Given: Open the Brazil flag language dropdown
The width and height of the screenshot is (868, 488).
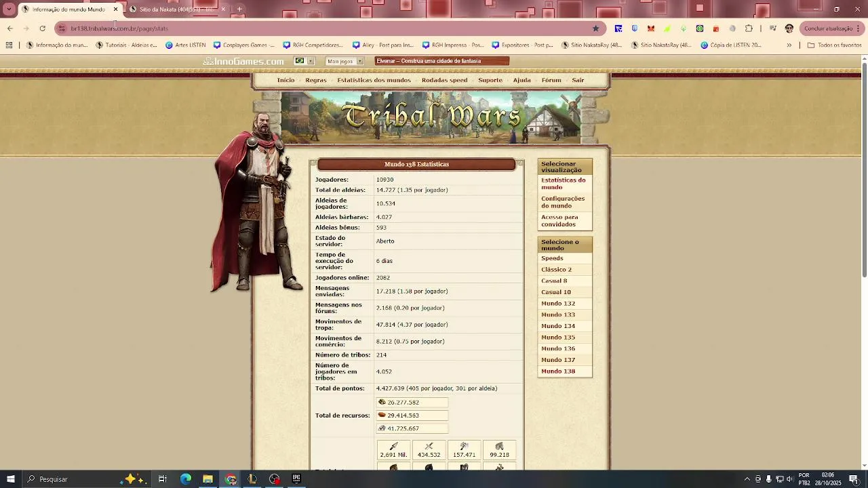Looking at the screenshot, I should click(304, 61).
